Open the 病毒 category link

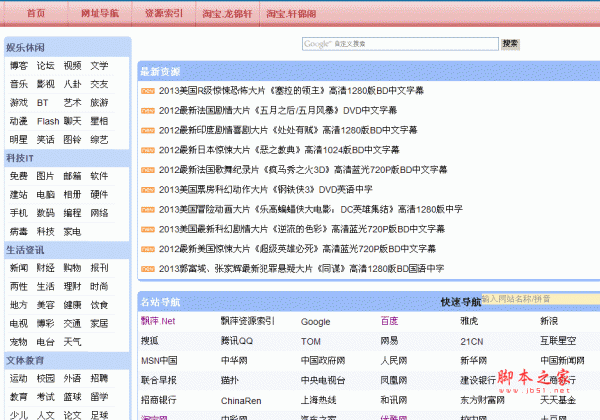pyautogui.click(x=19, y=231)
